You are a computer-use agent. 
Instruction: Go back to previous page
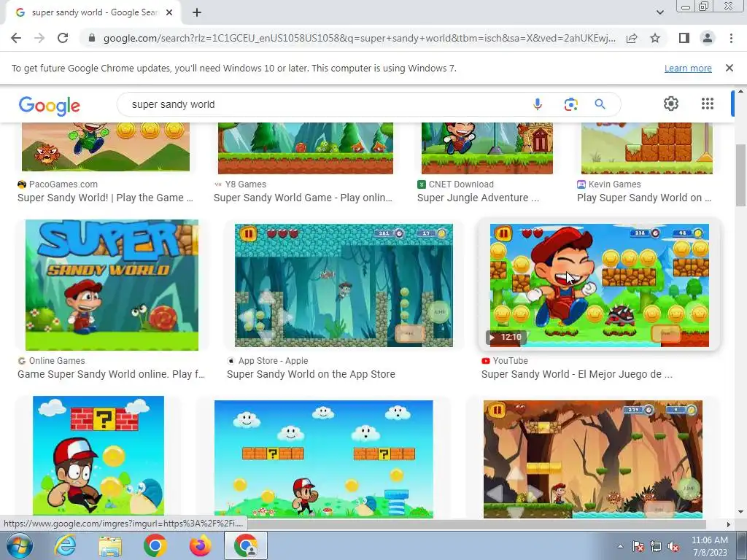pyautogui.click(x=16, y=38)
